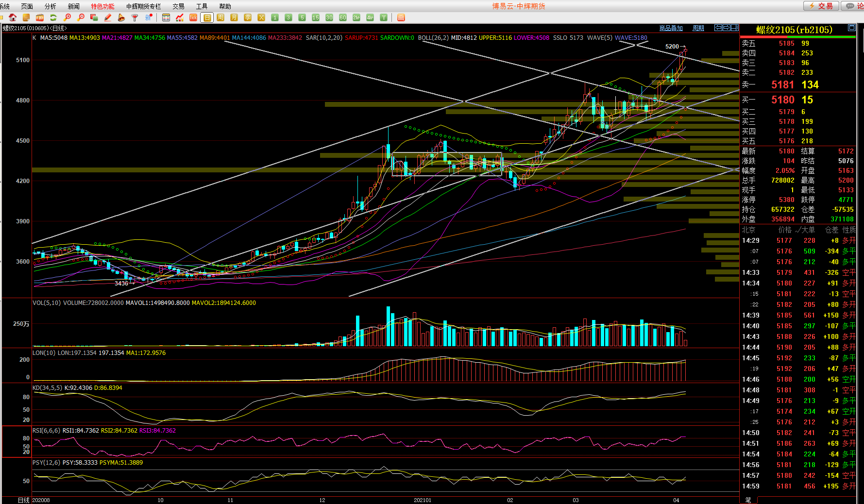Click the RSI(6,6,6) indicator label
This screenshot has width=864, height=504.
[46, 431]
